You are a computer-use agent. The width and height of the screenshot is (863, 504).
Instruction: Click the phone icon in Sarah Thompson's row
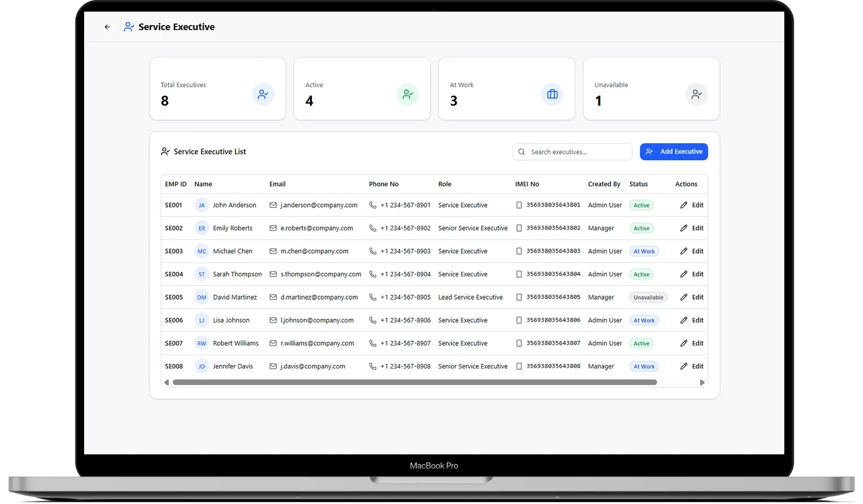coord(373,274)
